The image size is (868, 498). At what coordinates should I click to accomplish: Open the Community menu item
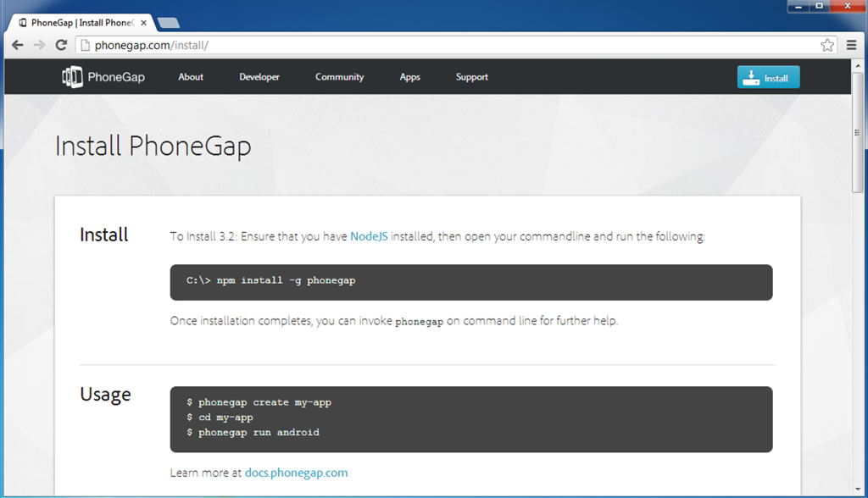tap(339, 77)
